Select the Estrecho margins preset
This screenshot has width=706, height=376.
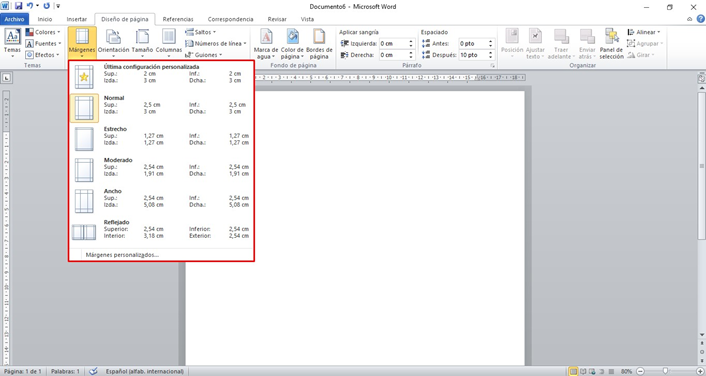click(x=161, y=139)
